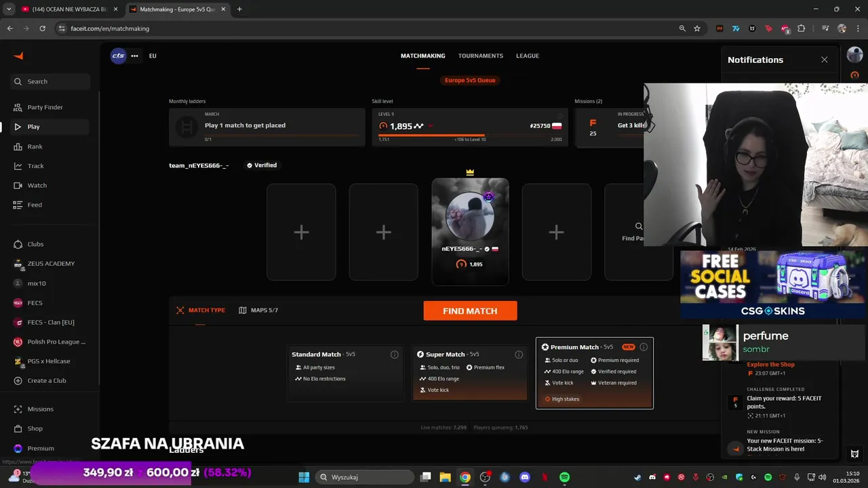Click the CS2 game selector logo
Screen dimensions: 868x488
(x=118, y=56)
